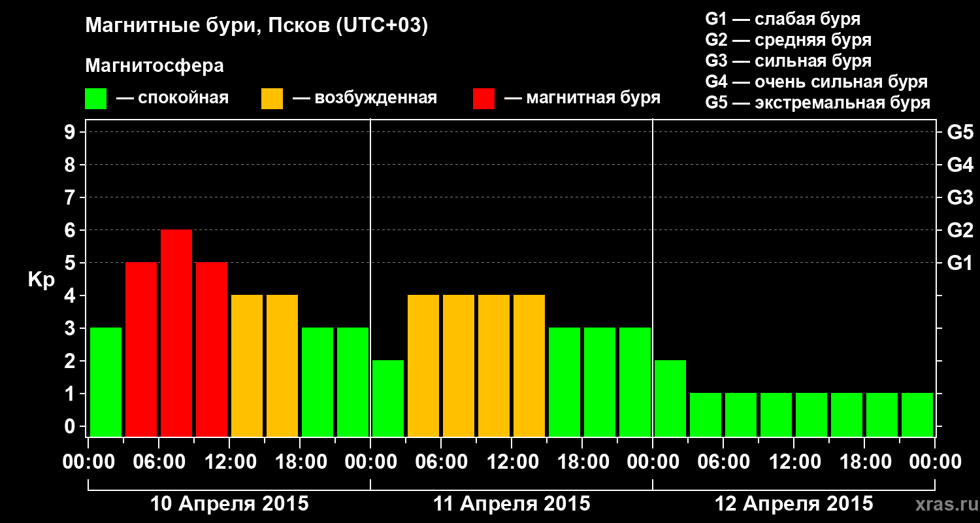Select legend line 'G5 — экстремальная буря'
This screenshot has height=523, width=980.
tap(818, 103)
